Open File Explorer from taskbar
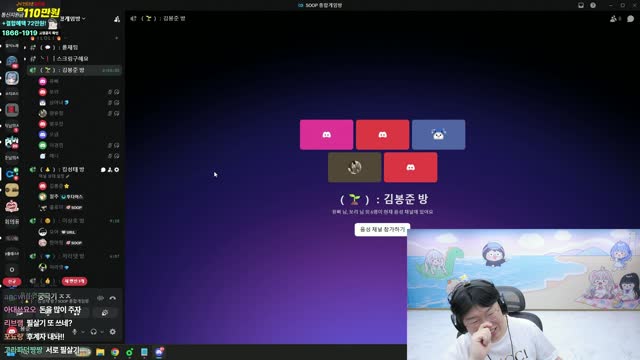 point(100,352)
